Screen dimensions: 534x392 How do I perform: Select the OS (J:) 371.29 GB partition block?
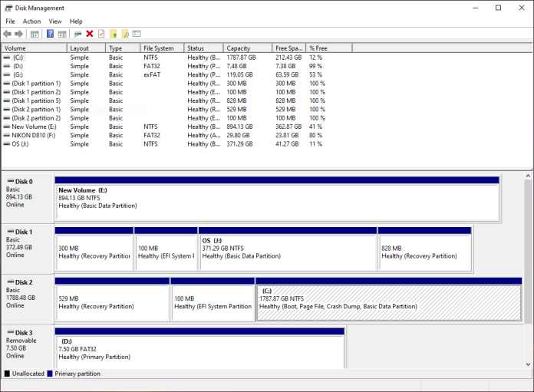click(x=288, y=249)
